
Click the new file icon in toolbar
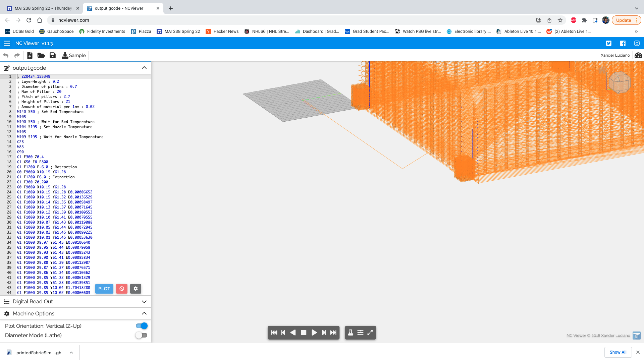pyautogui.click(x=30, y=55)
